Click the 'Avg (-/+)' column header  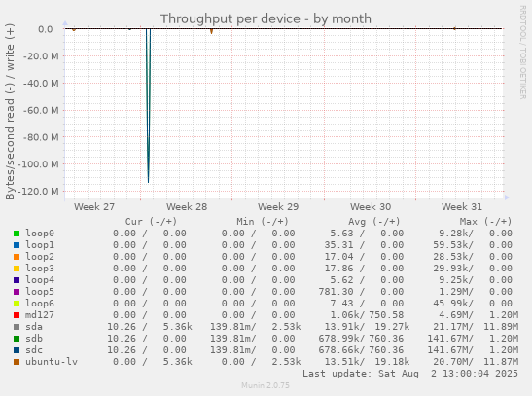(x=373, y=222)
